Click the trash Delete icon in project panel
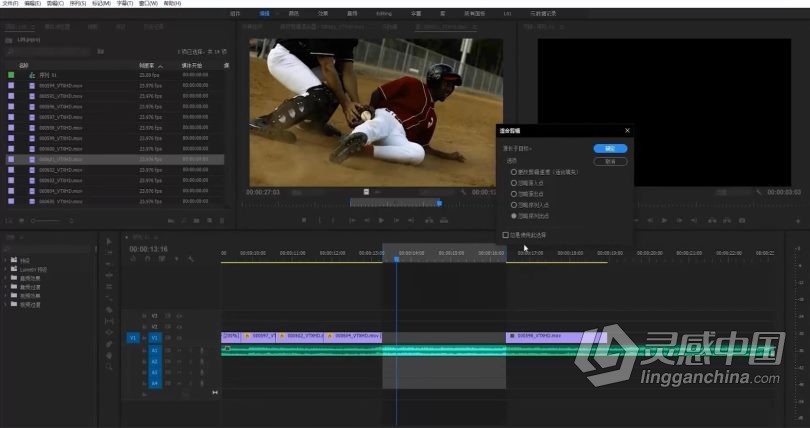This screenshot has height=428, width=810. coord(222,221)
